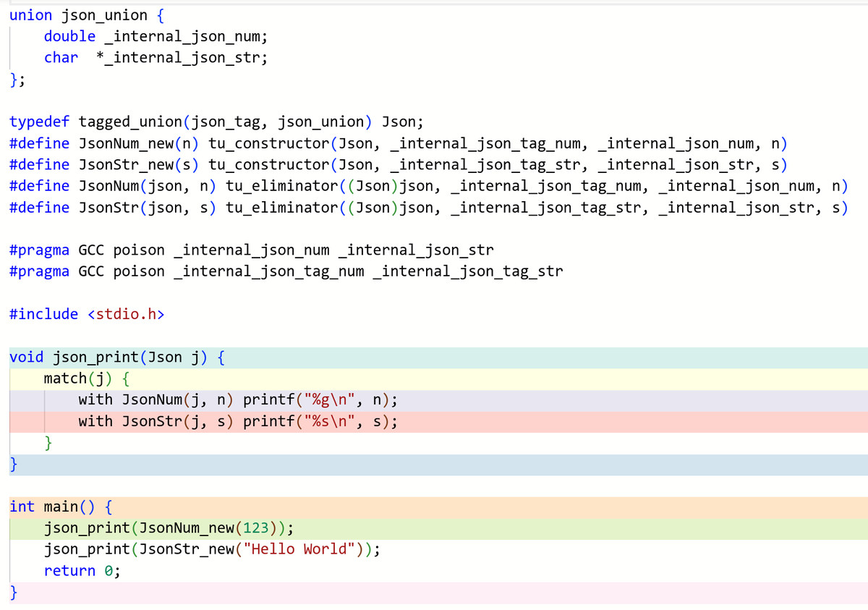The width and height of the screenshot is (868, 610).
Task: Click the json_print JsonStr_new "Hello World" line
Action: (x=212, y=549)
